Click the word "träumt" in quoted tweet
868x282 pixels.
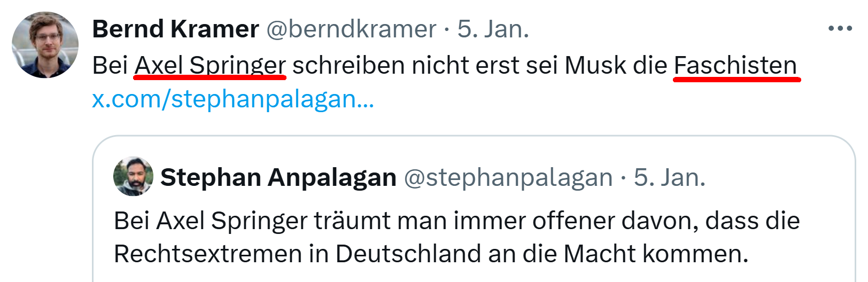click(x=352, y=221)
